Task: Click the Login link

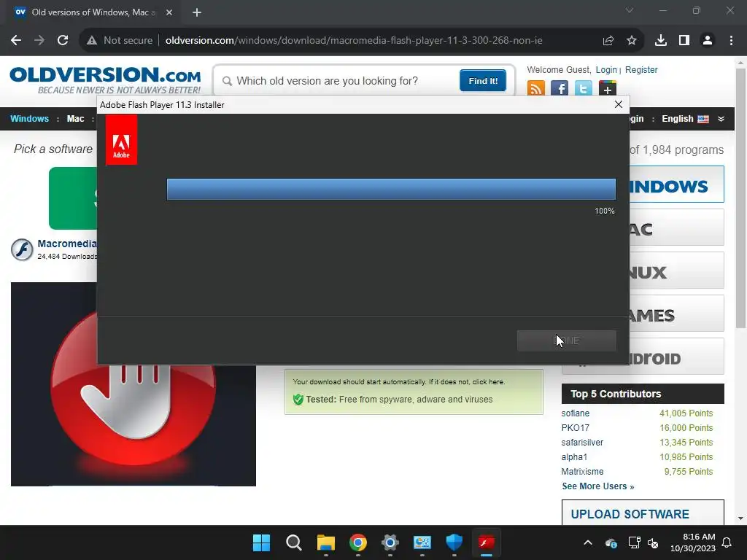Action: 606,69
